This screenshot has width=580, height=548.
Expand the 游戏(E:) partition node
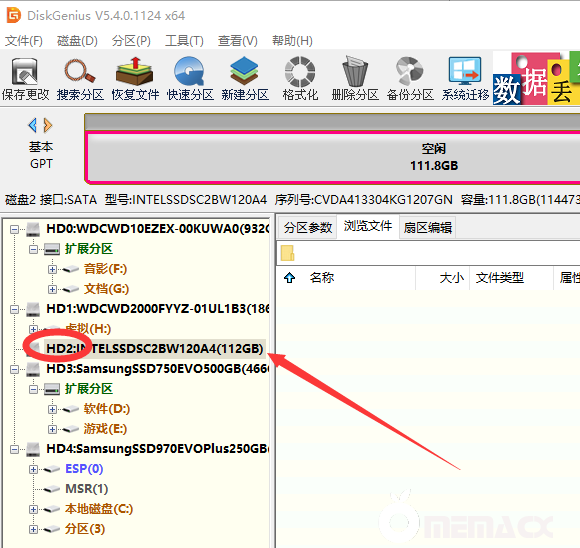[x=52, y=429]
